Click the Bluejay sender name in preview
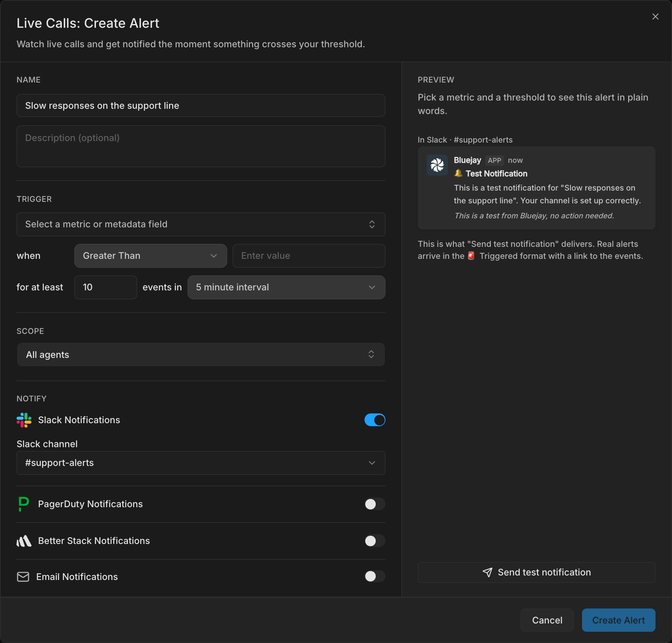 (467, 160)
